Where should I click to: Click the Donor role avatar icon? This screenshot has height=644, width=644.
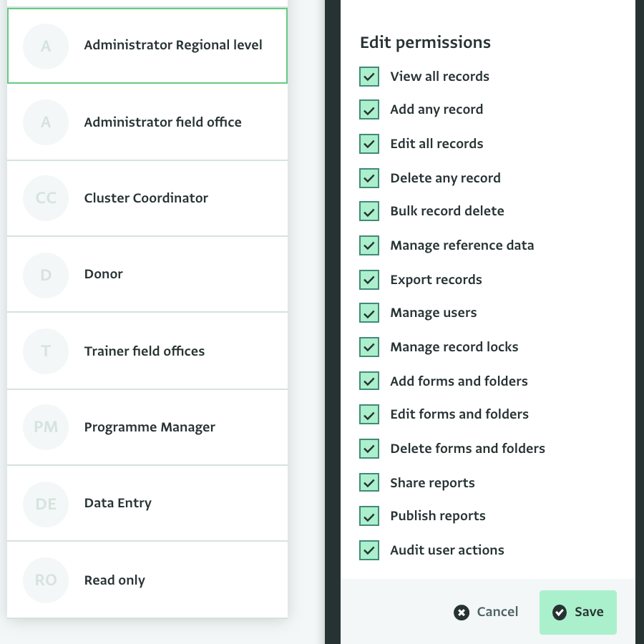(x=46, y=275)
